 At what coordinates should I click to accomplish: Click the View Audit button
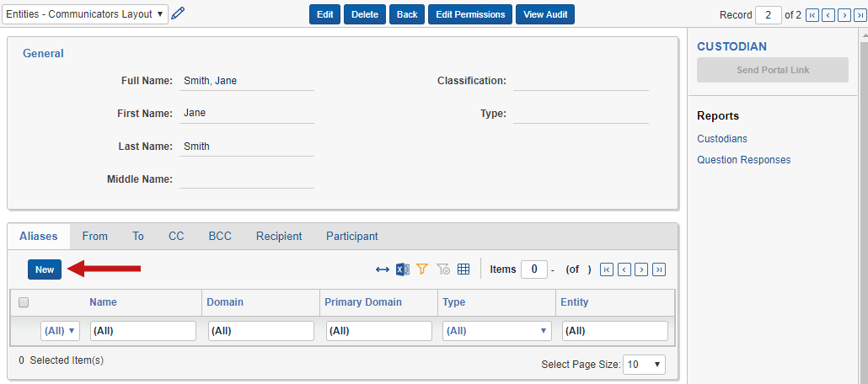[x=545, y=14]
